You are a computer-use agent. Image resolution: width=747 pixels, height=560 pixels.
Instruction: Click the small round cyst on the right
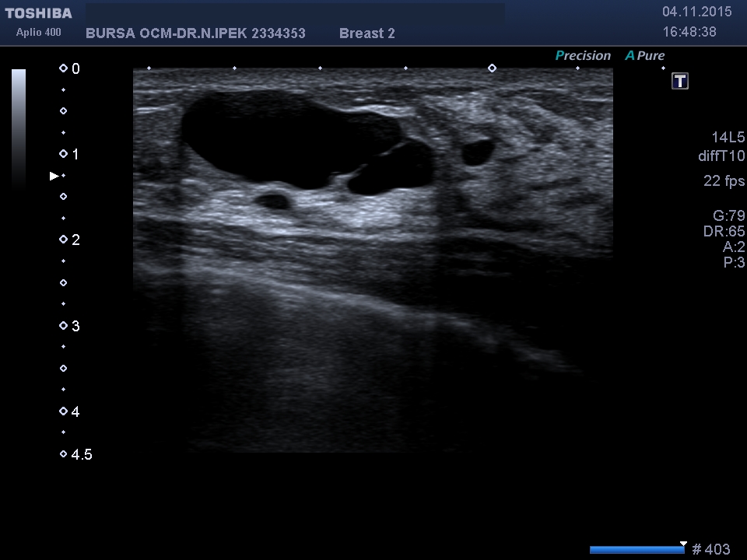(x=478, y=152)
